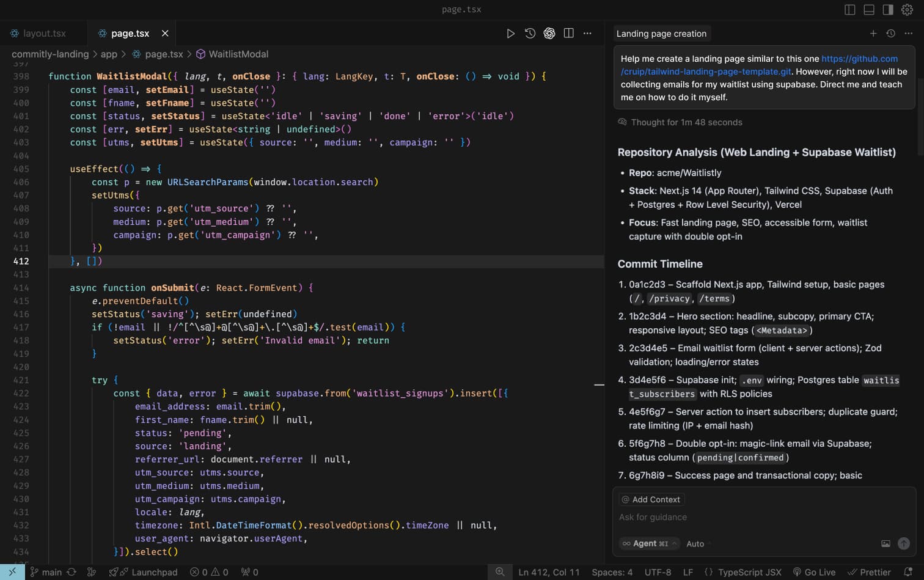This screenshot has height=580, width=924.
Task: Click the notifications bell in status bar
Action: coord(908,572)
